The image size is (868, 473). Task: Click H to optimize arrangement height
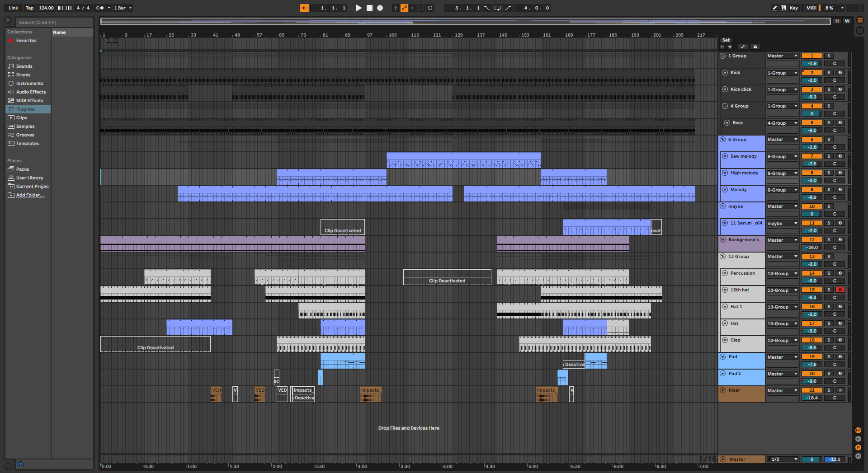[837, 21]
